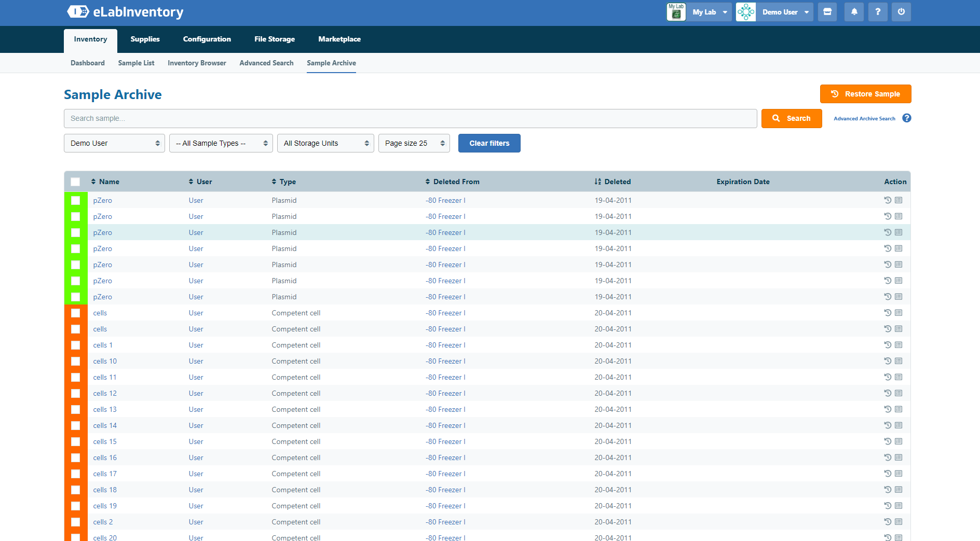The width and height of the screenshot is (980, 541).
Task: Click into the Search sample text field
Action: pos(410,118)
